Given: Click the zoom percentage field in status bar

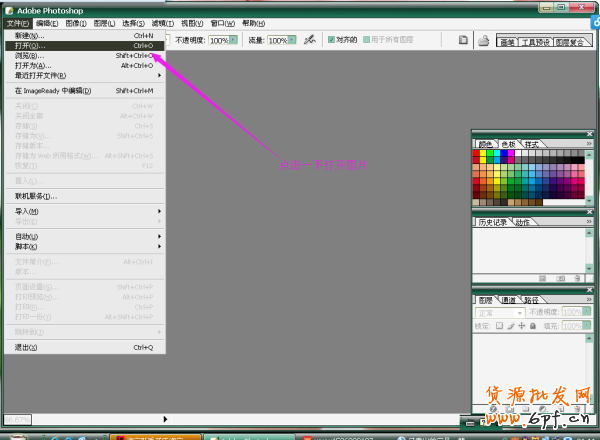Looking at the screenshot, I should (x=20, y=419).
